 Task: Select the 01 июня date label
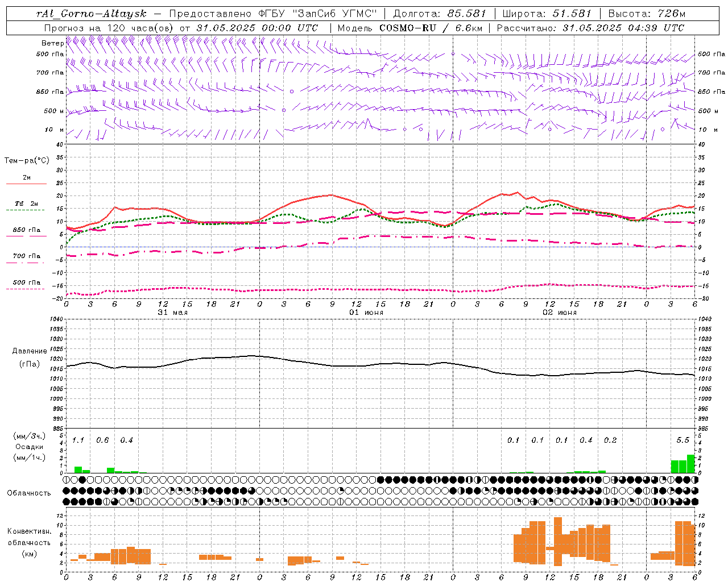click(366, 313)
